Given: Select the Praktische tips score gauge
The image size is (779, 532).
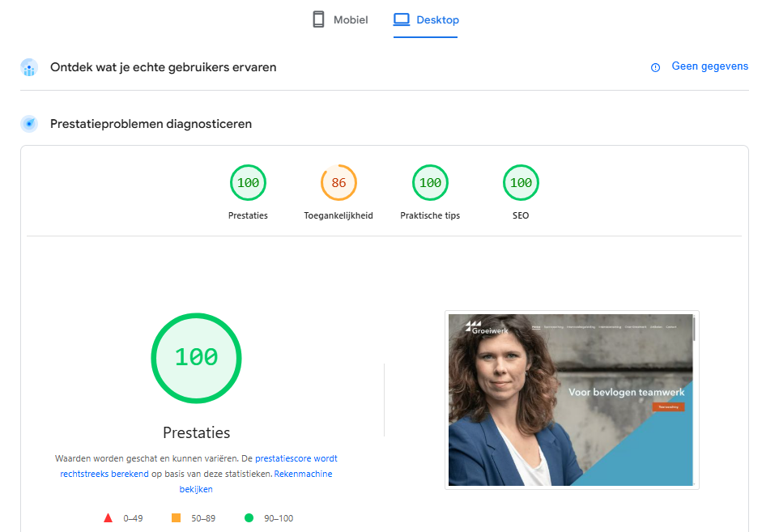Looking at the screenshot, I should (x=430, y=183).
